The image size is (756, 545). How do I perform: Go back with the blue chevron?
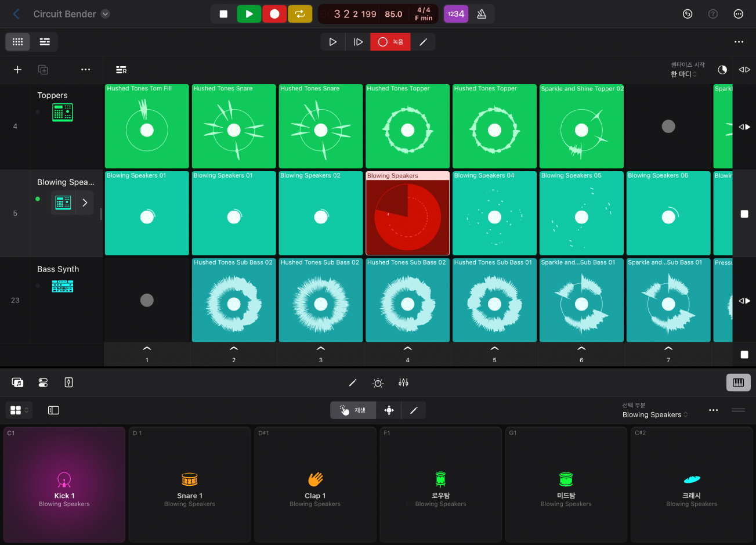pyautogui.click(x=16, y=14)
